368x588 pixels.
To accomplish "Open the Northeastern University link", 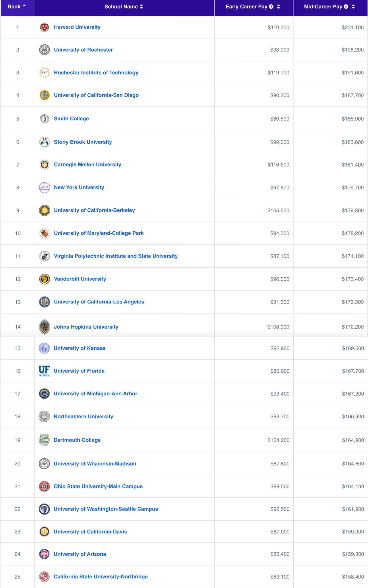I will pyautogui.click(x=84, y=416).
